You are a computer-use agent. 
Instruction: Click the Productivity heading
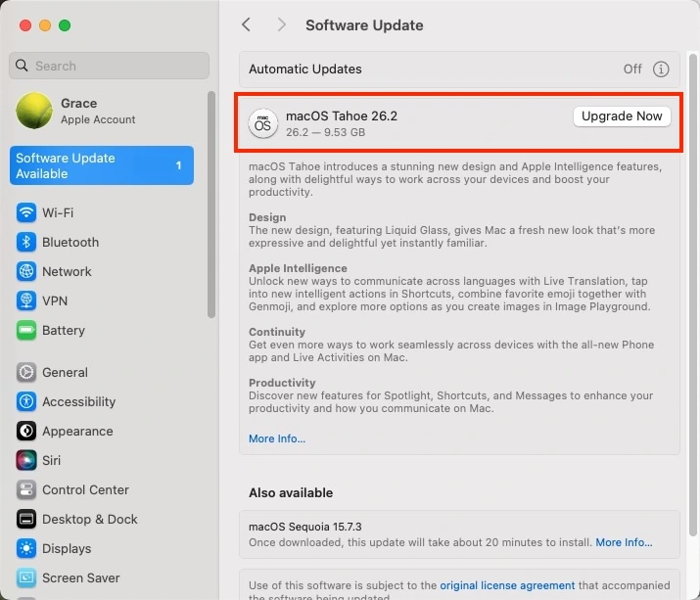coord(282,383)
